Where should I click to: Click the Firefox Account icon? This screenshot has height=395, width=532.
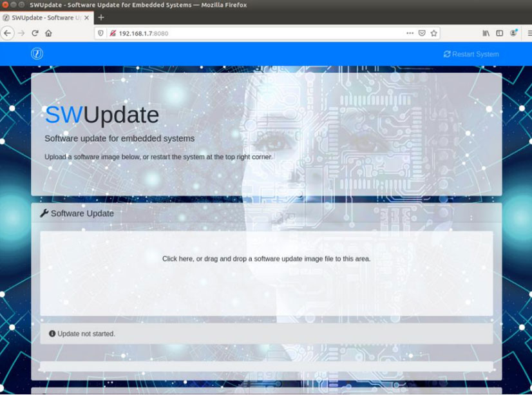coord(514,32)
